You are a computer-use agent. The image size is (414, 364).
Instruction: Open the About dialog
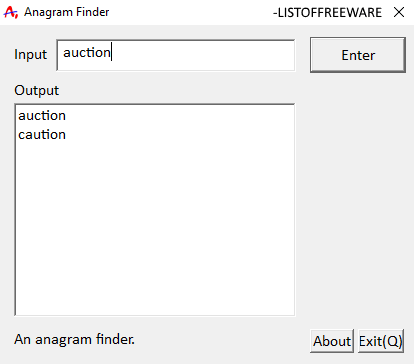pos(332,341)
